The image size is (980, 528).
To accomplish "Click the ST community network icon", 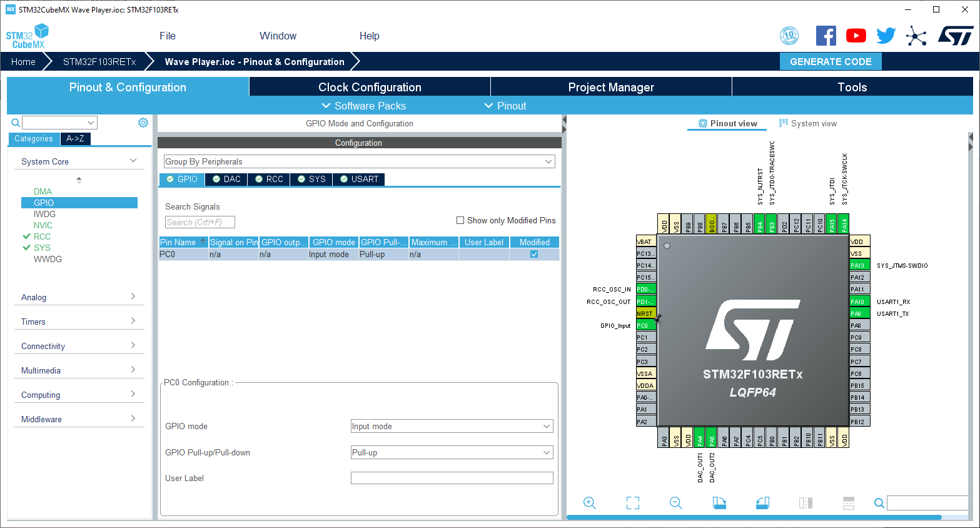I will [x=916, y=36].
